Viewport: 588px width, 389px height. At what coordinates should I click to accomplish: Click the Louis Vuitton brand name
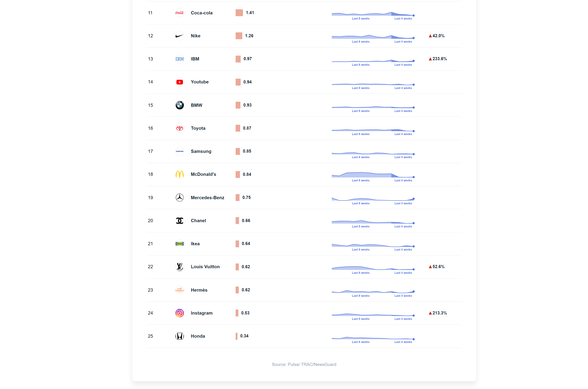pyautogui.click(x=205, y=267)
